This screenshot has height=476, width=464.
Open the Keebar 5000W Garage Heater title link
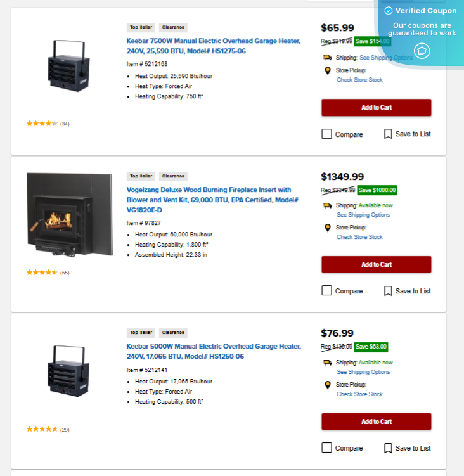pos(214,351)
